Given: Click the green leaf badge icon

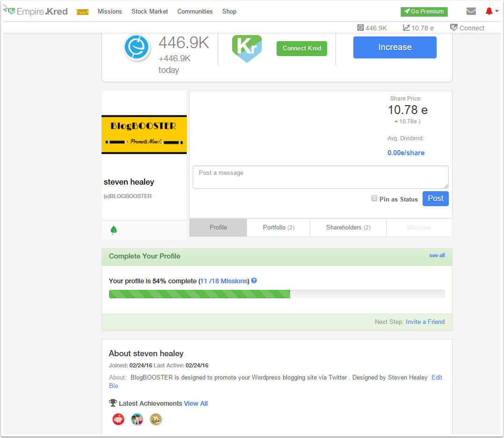Looking at the screenshot, I should click(x=113, y=230).
